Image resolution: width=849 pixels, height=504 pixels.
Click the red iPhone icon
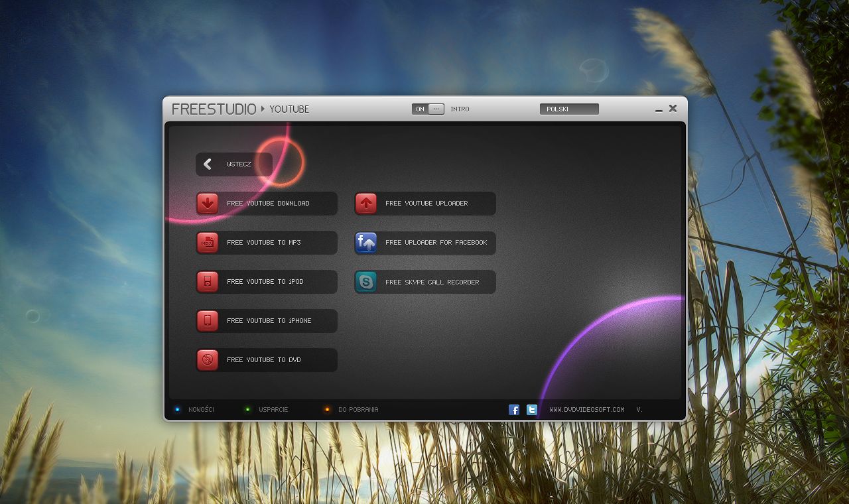coord(208,321)
